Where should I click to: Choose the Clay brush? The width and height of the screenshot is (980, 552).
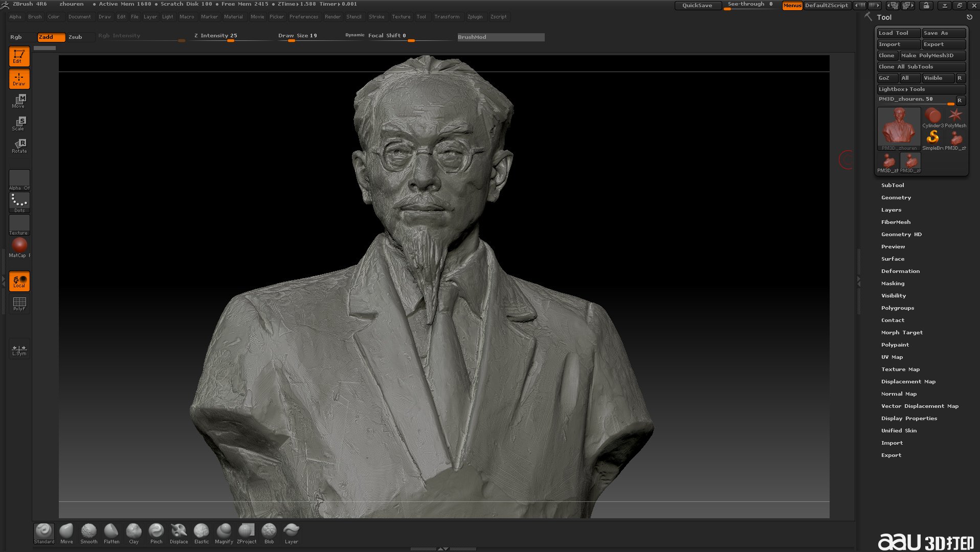click(133, 533)
